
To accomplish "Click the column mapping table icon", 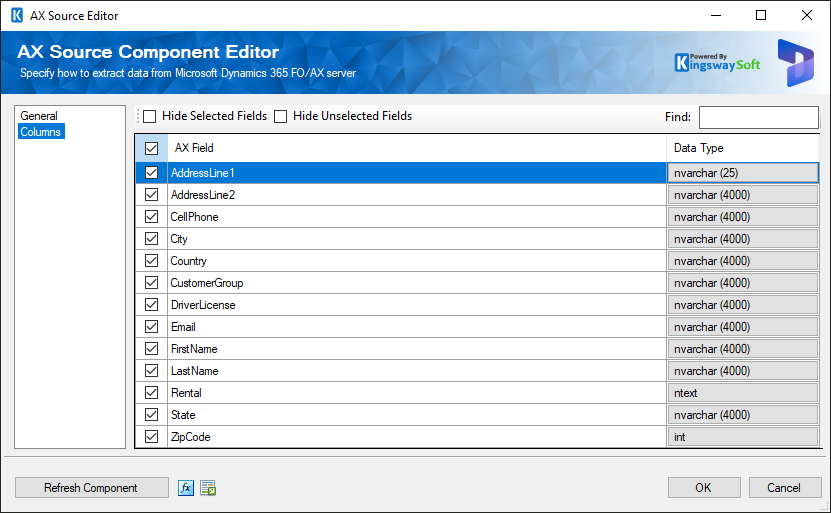I will (x=208, y=488).
